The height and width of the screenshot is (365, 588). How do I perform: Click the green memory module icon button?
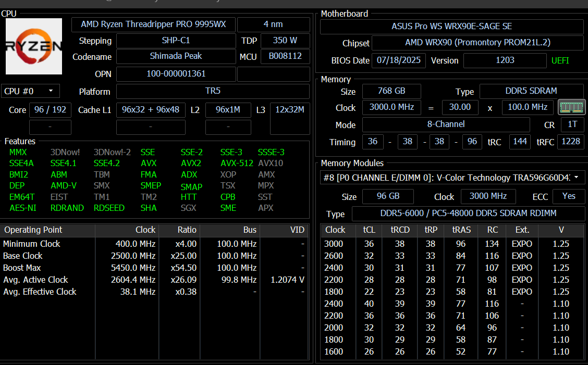pos(571,107)
